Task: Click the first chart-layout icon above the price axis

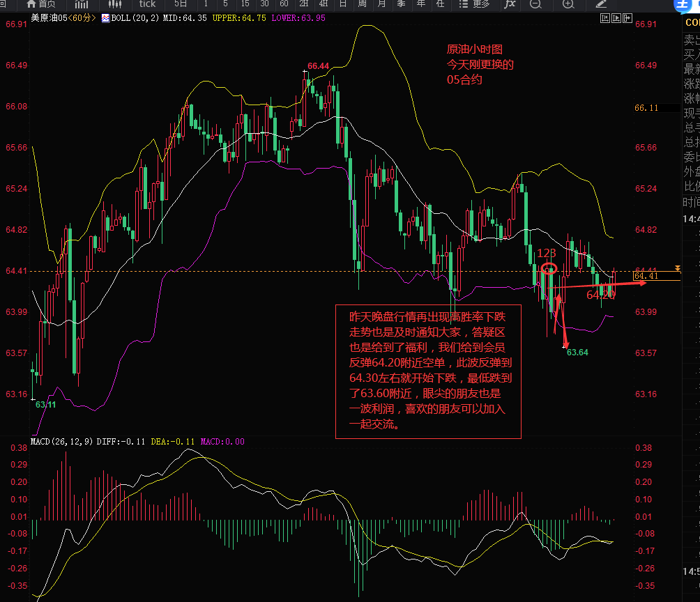Action: [x=604, y=18]
